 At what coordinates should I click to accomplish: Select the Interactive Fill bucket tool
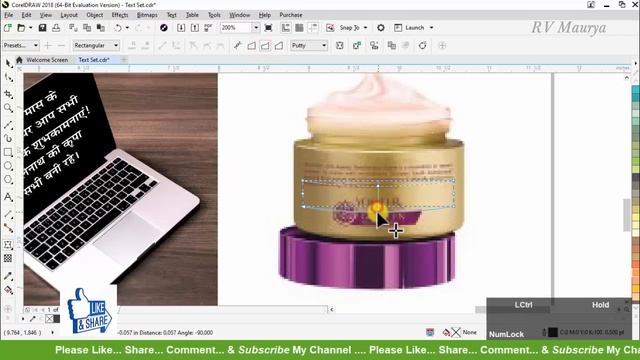[x=9, y=290]
